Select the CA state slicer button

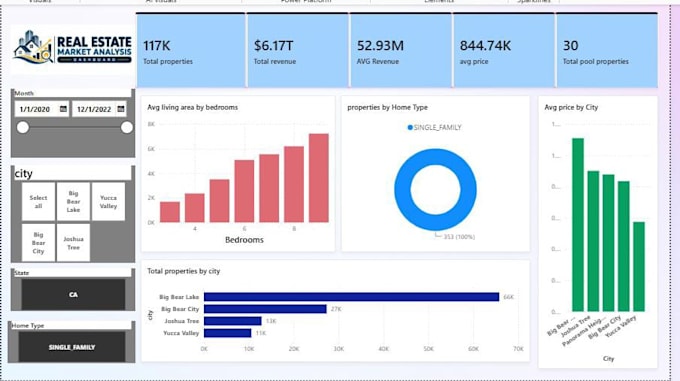point(73,294)
